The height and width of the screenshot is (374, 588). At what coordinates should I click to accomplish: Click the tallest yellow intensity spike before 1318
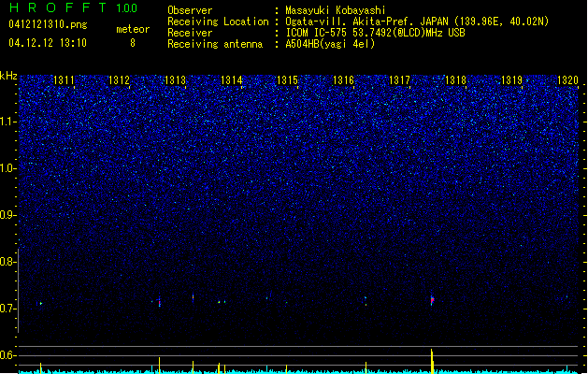[432, 361]
